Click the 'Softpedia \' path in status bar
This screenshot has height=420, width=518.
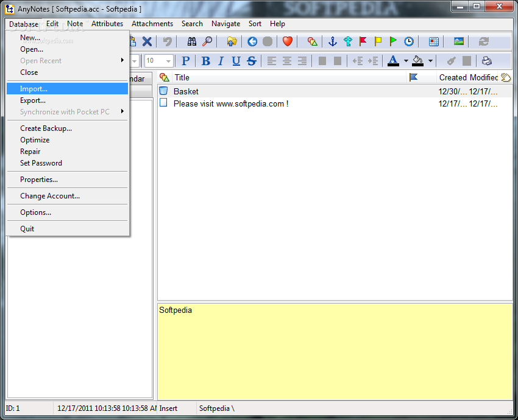tap(217, 408)
